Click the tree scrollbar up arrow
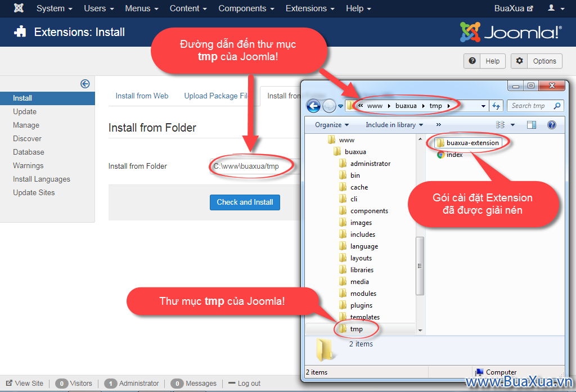576x392 pixels. coord(420,139)
